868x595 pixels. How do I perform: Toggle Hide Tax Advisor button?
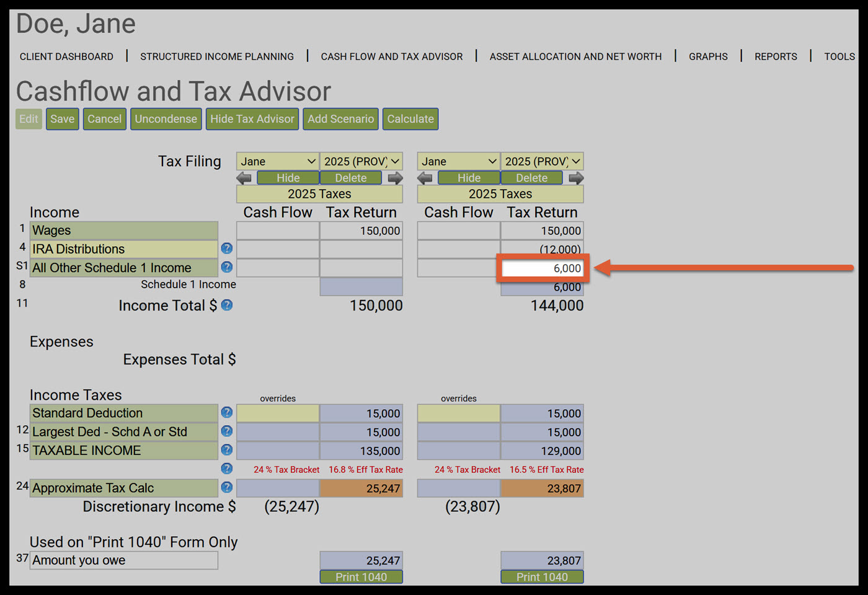252,119
